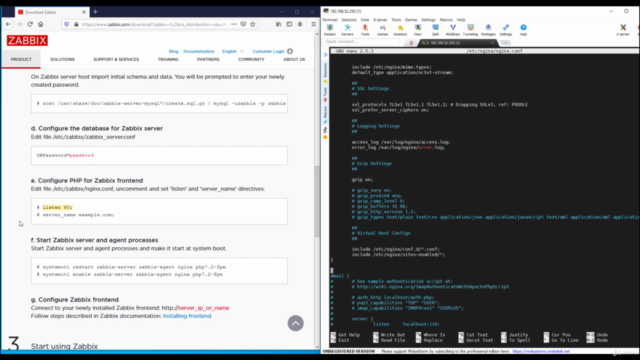Close the Download Zabbix tab

click(x=84, y=12)
